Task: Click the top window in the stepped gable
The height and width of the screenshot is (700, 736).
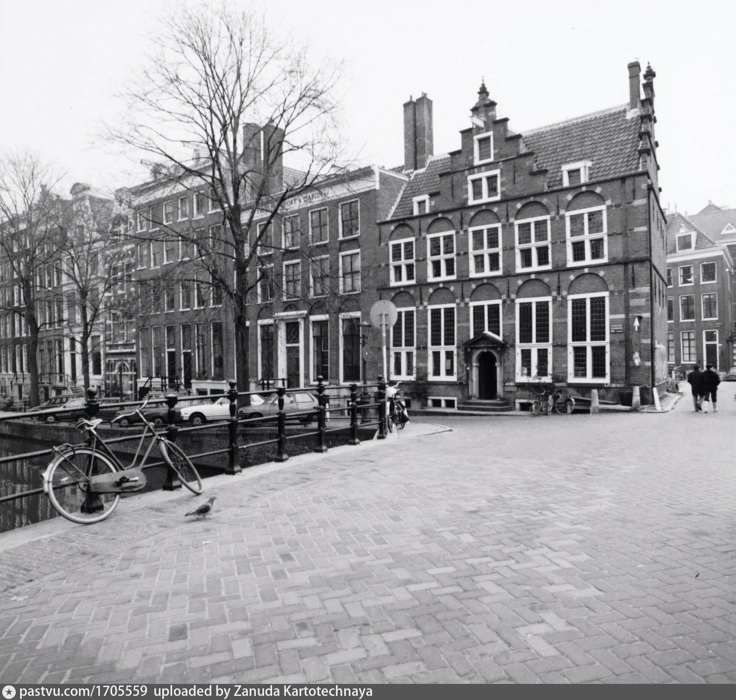Action: pos(483,148)
